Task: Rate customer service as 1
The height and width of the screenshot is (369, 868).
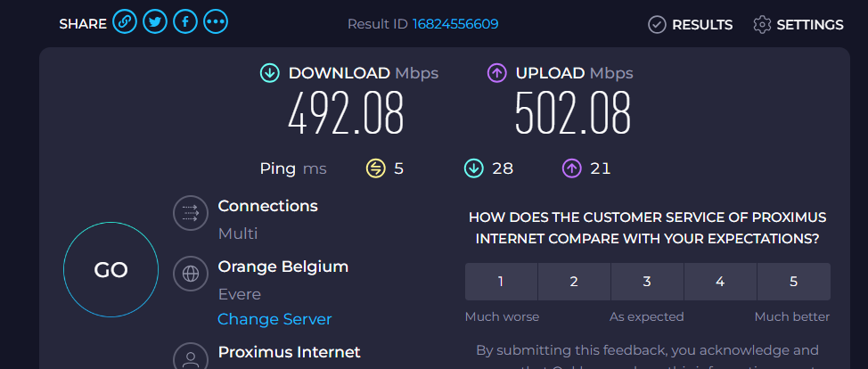Action: point(501,282)
